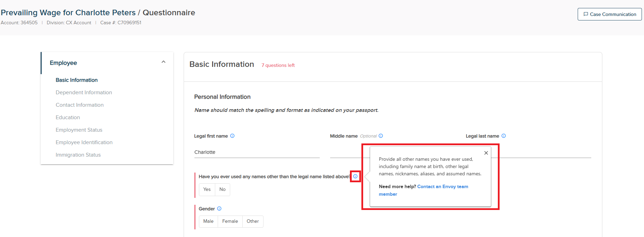
Task: Open the Education section
Action: coord(68,117)
